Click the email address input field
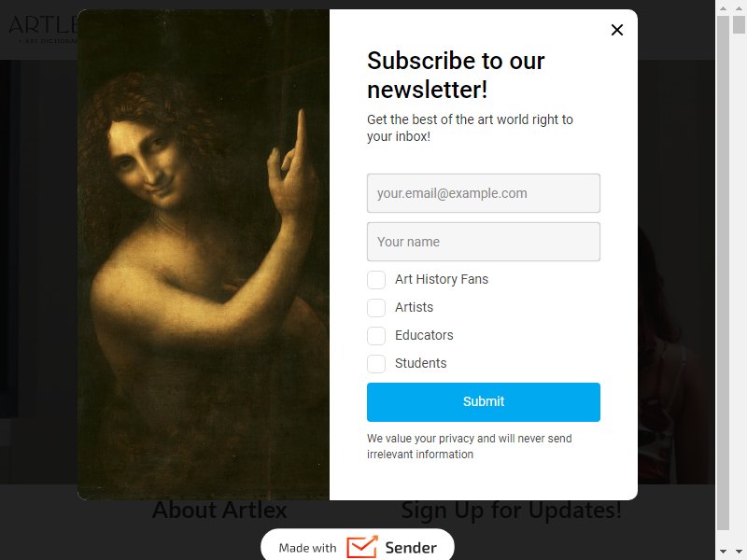This screenshot has width=747, height=560. [x=483, y=193]
